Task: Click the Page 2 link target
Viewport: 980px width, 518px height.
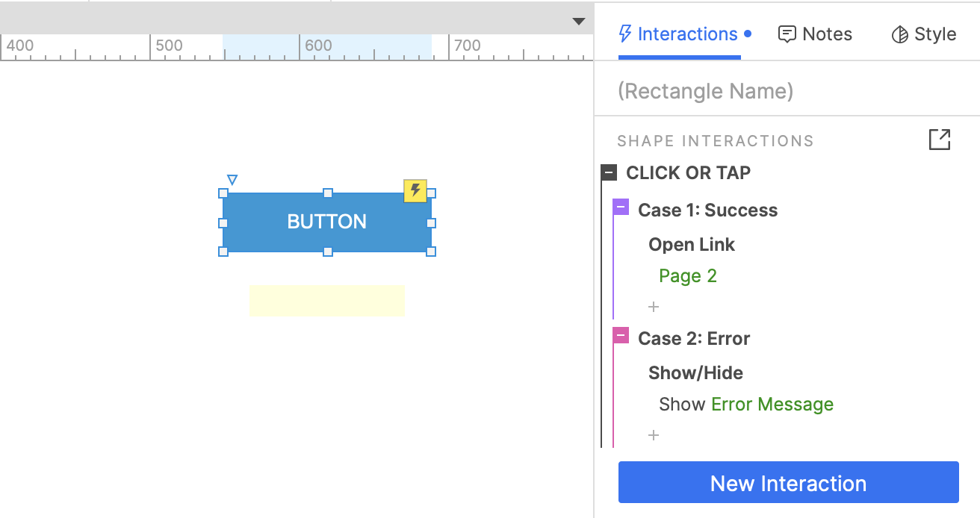Action: [x=687, y=276]
